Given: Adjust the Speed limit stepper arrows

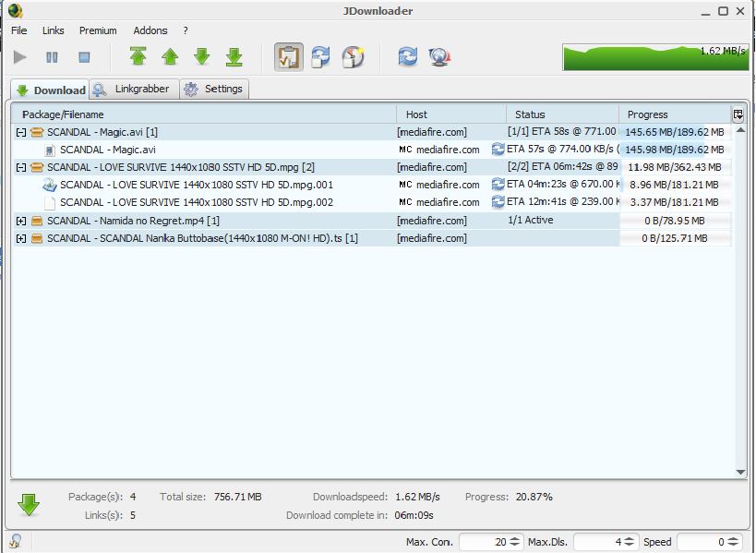Looking at the screenshot, I should [733, 542].
